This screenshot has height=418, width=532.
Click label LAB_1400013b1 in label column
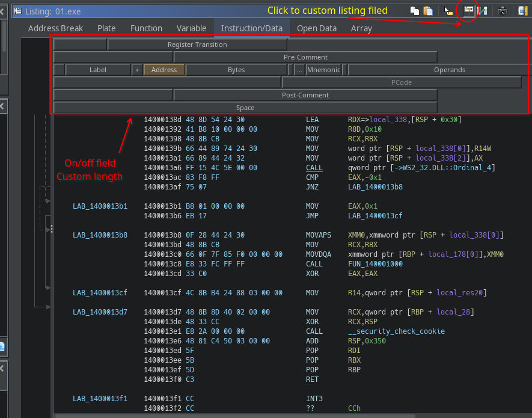[x=100, y=206]
